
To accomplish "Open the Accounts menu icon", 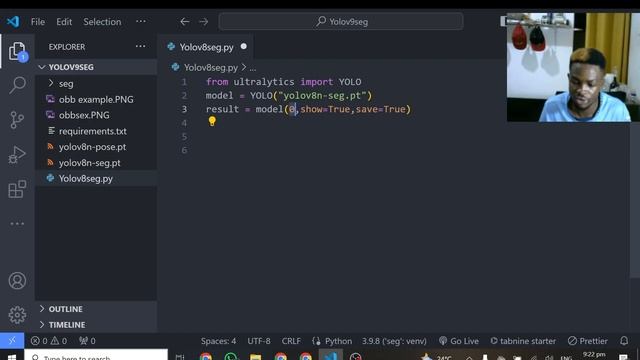I will 17,281.
